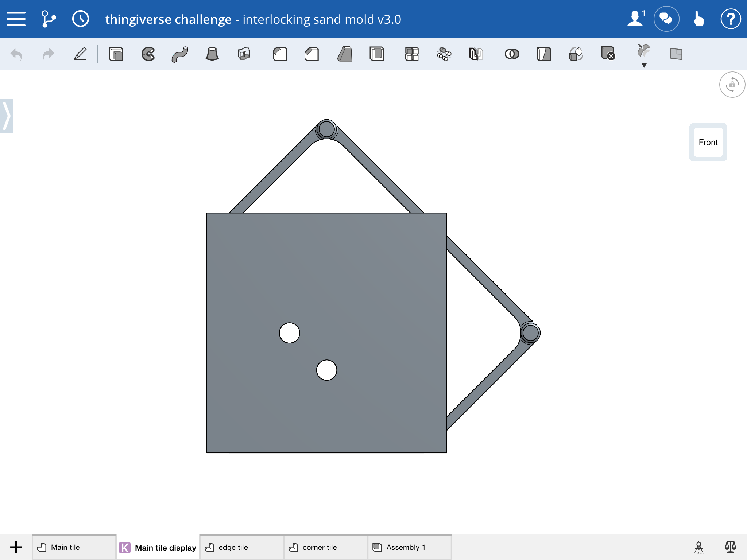
Task: Open the versions and branches graph
Action: [48, 19]
